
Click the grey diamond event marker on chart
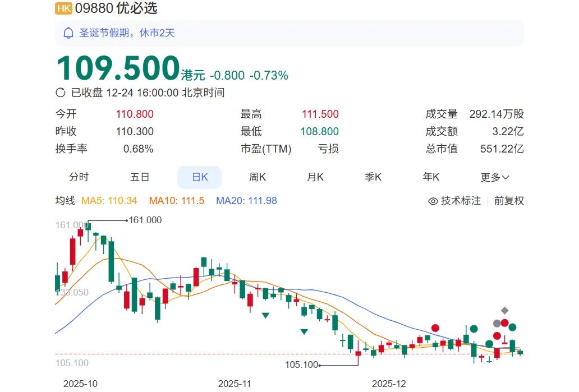pyautogui.click(x=504, y=310)
